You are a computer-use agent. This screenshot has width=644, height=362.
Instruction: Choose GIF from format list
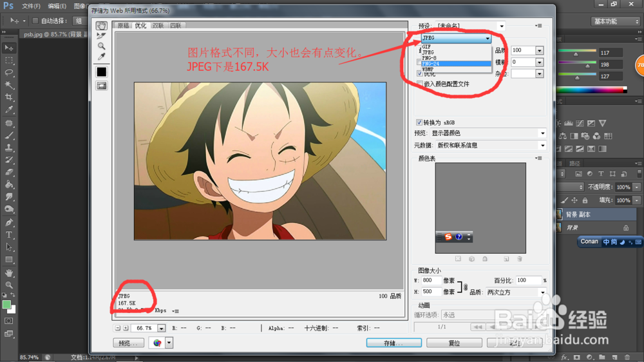(456, 47)
